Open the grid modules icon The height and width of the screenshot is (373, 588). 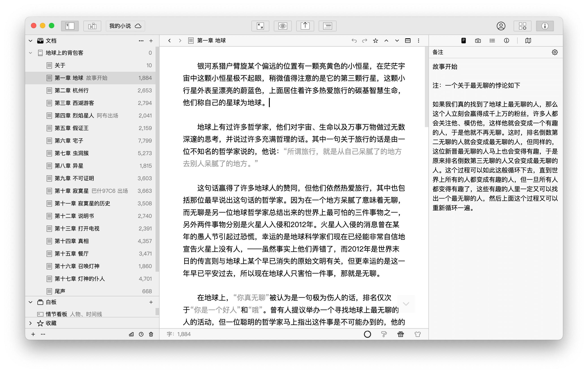click(522, 26)
